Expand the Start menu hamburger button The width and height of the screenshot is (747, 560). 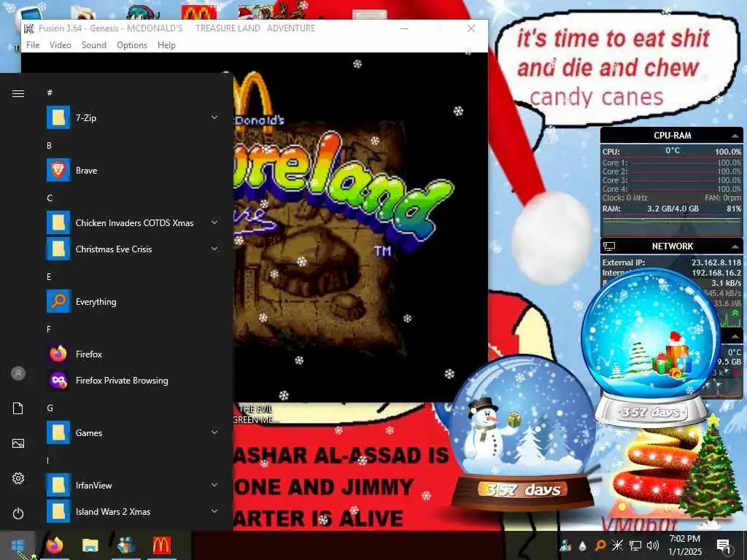pyautogui.click(x=18, y=93)
